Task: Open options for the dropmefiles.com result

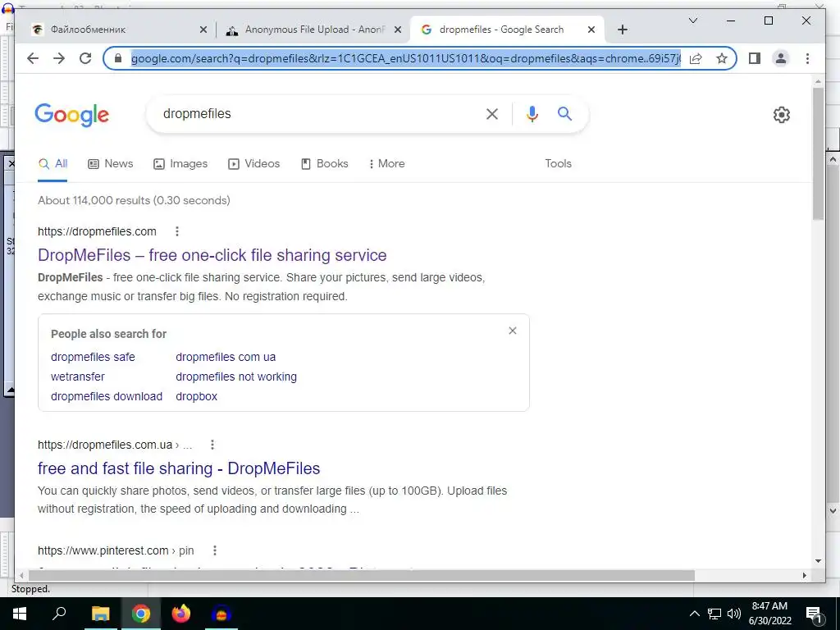Action: 177,231
